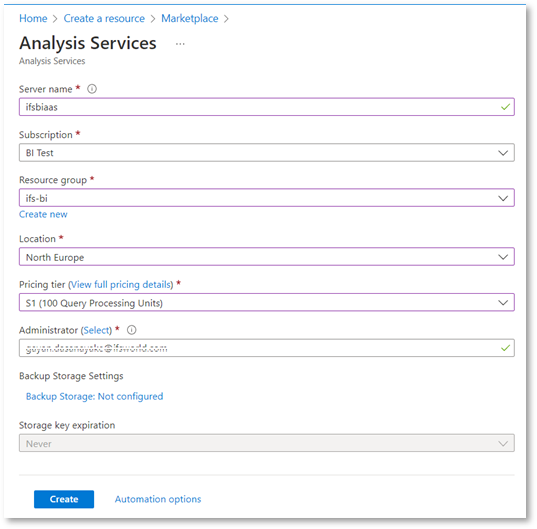Open the Subscription dropdown showing BI Test
The height and width of the screenshot is (529, 537).
[266, 153]
